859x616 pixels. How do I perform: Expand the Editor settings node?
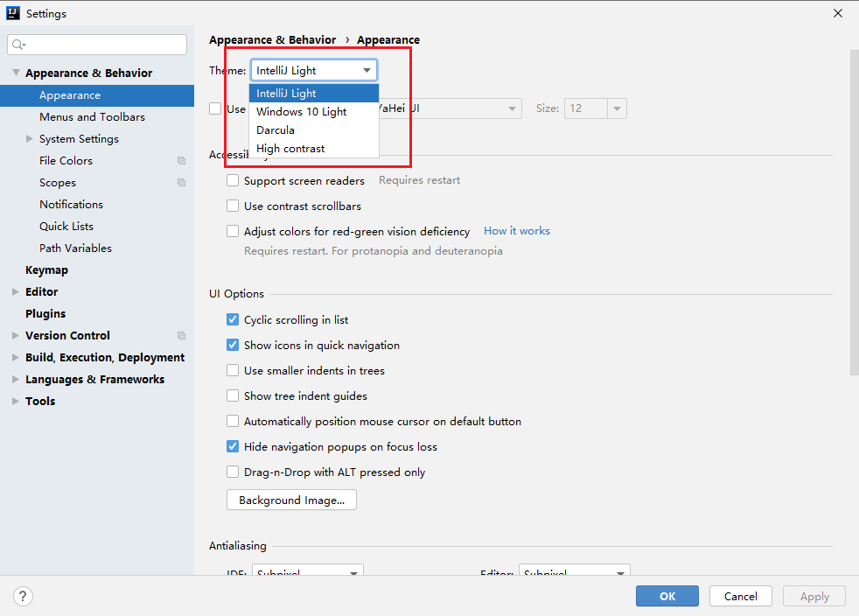[16, 291]
